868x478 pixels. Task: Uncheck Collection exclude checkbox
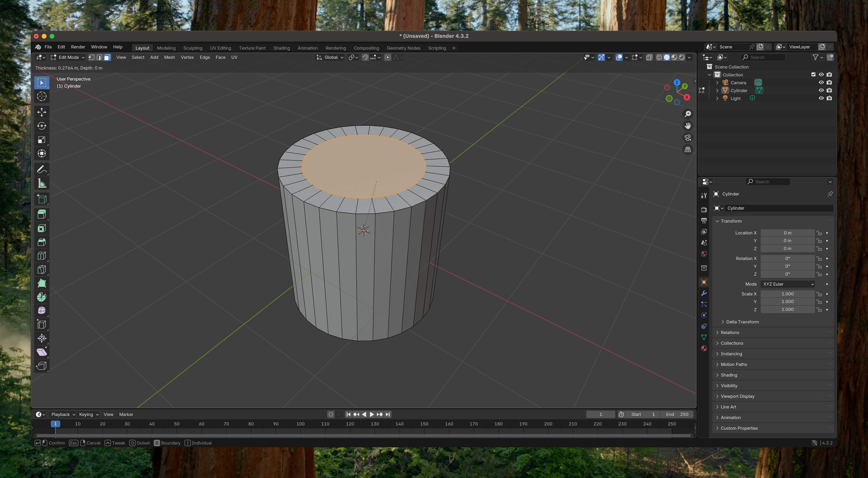(x=813, y=74)
